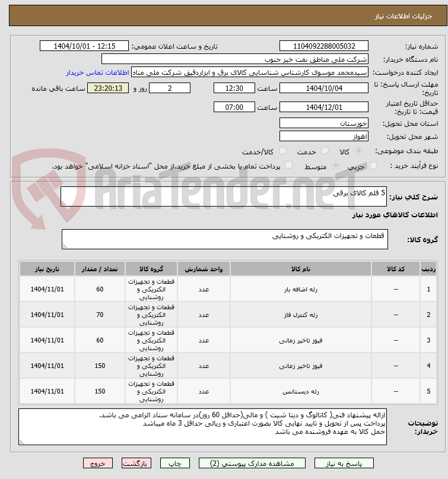The image size is (448, 479).
Task: Click the تاریخ نیاز column header
Action: 47,269
